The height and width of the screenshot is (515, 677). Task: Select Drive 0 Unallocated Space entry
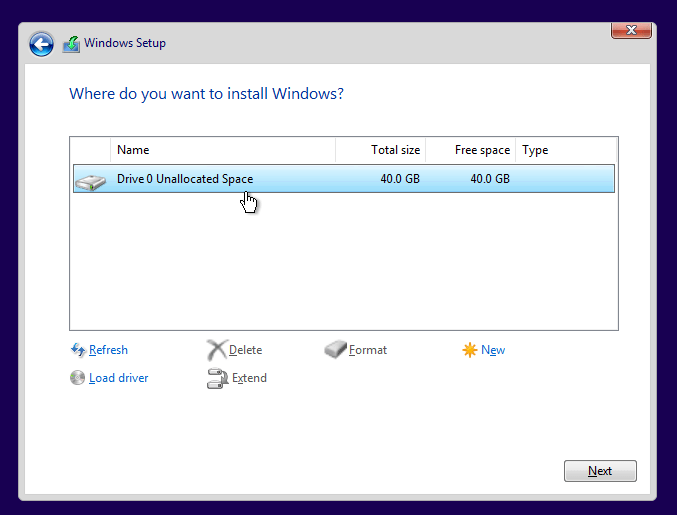(344, 179)
